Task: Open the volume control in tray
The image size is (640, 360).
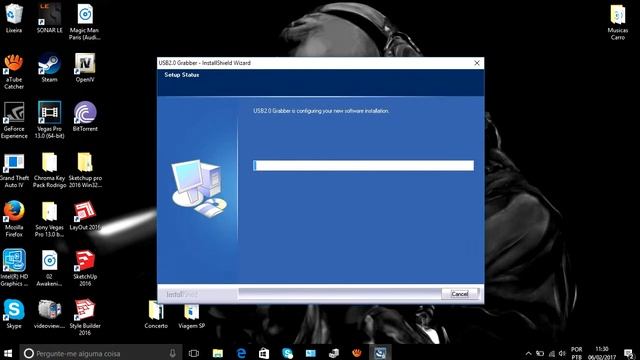Action: point(562,353)
